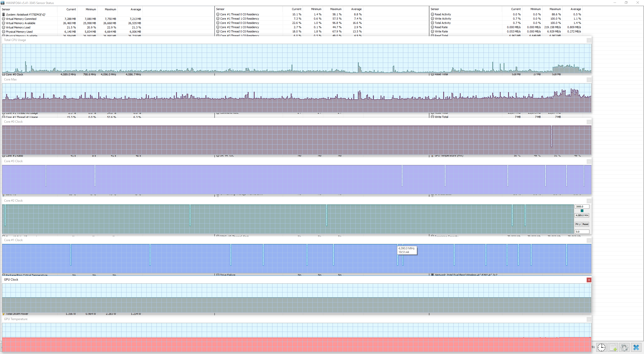Click the blue X close sensors icon
This screenshot has width=644, height=354.
pyautogui.click(x=636, y=347)
